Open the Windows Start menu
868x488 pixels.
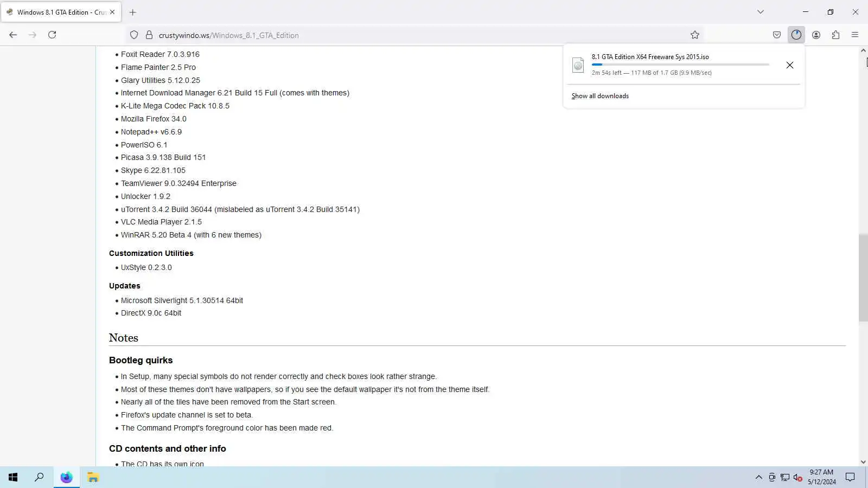(x=13, y=477)
